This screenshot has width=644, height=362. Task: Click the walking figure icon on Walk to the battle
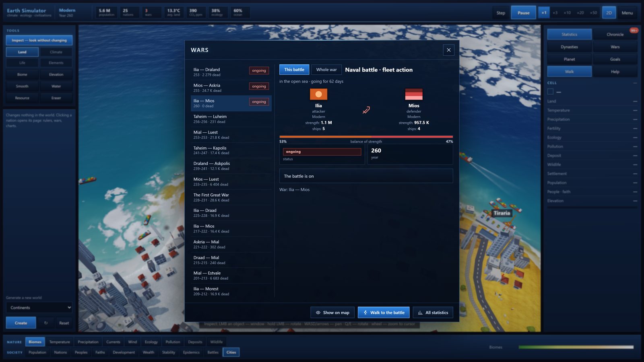[x=365, y=313]
